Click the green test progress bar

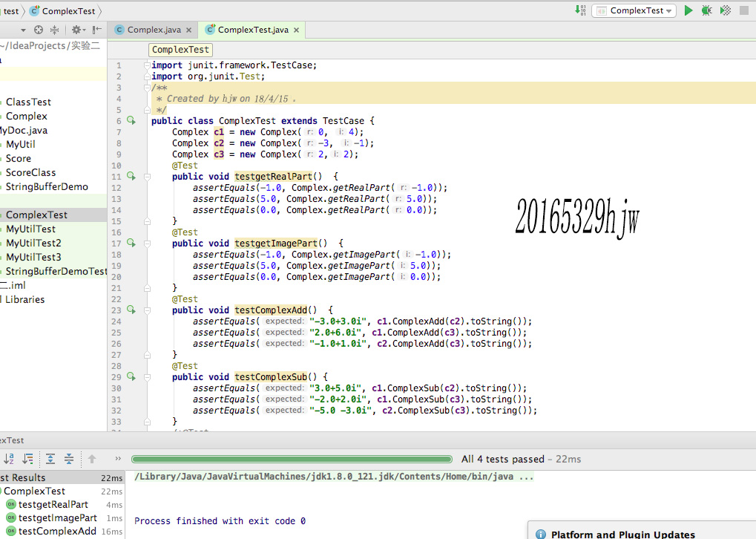[292, 460]
